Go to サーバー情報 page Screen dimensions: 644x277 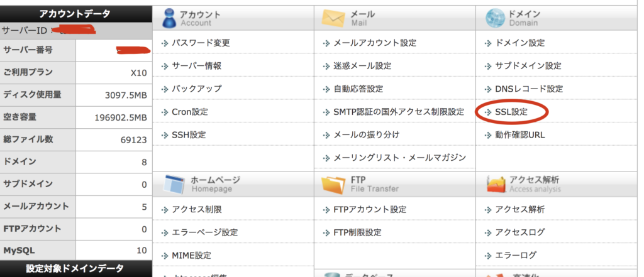(196, 66)
